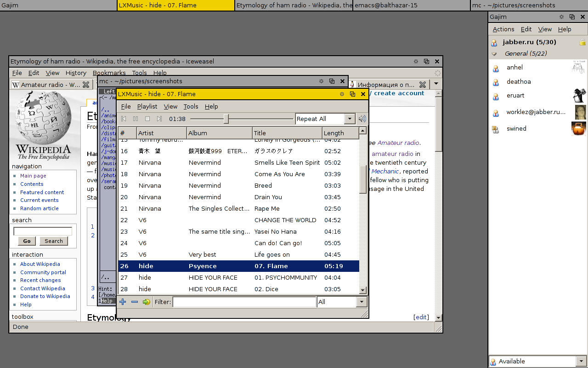Click the Wikipedia search input box
This screenshot has height=368, width=588.
(x=43, y=231)
